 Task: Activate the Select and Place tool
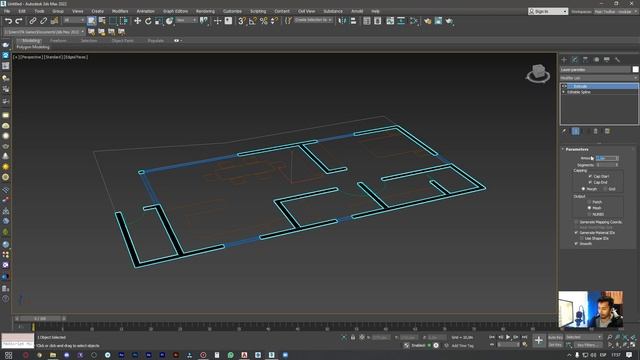tap(169, 20)
